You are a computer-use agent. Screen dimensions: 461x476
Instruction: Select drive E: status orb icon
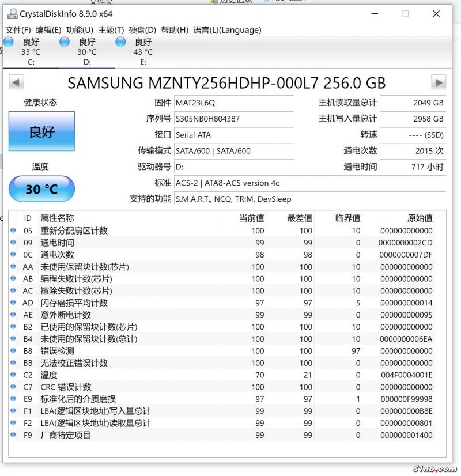121,42
